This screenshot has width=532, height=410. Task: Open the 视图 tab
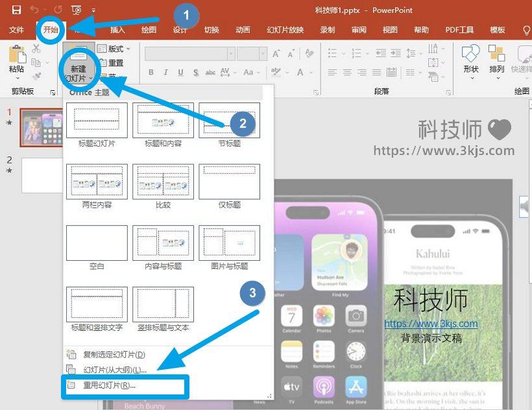pos(390,30)
